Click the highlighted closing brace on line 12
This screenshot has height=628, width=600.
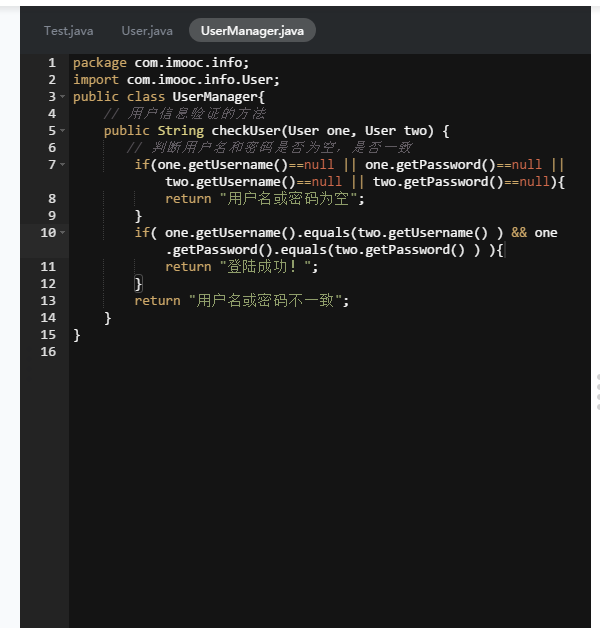[138, 284]
